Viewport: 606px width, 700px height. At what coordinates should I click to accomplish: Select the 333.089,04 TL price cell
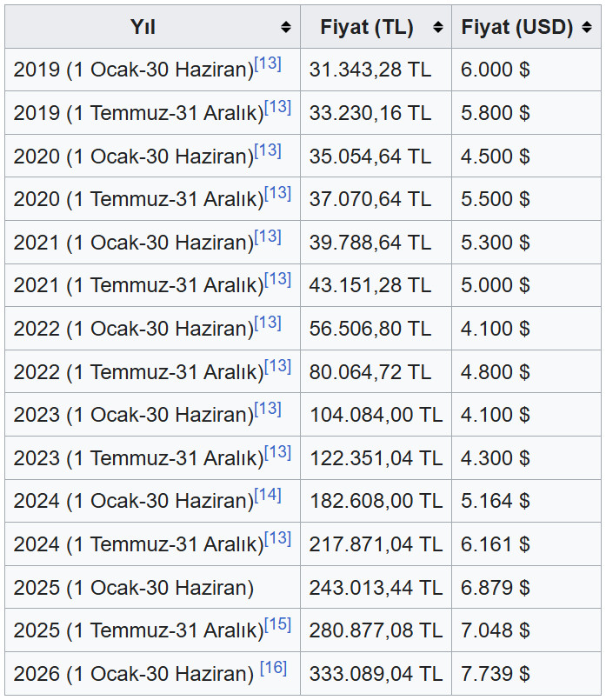(x=376, y=674)
